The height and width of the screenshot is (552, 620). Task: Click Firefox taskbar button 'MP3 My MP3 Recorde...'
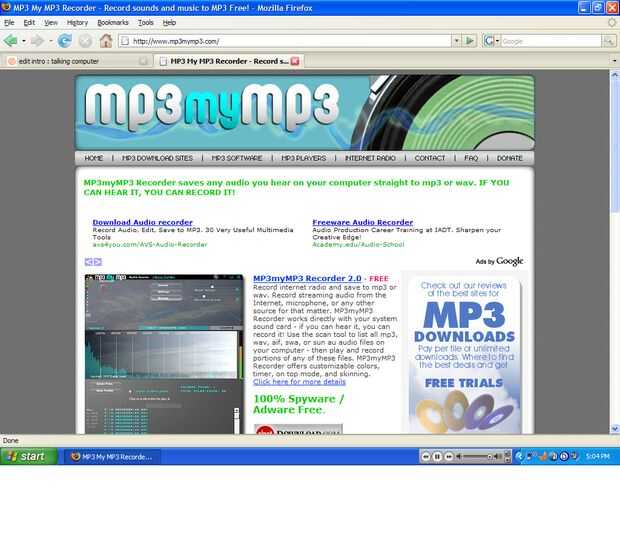pyautogui.click(x=112, y=457)
